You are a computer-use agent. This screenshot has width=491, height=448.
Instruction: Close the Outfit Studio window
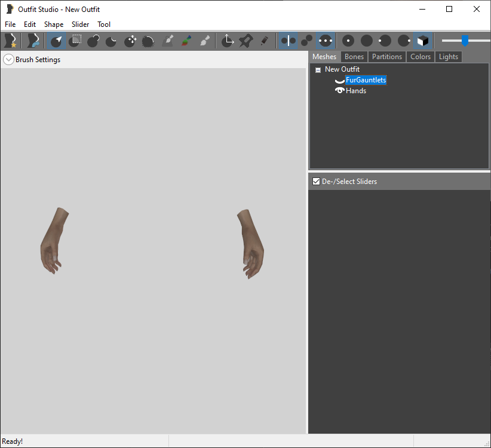[476, 10]
